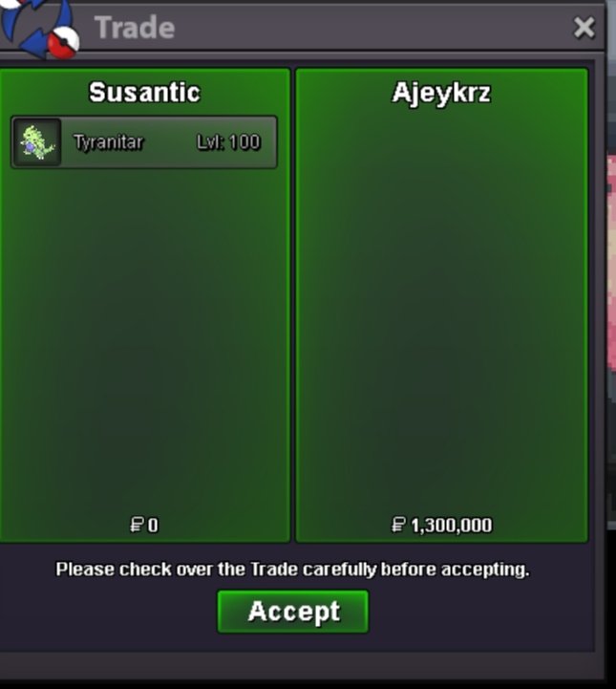Click Pokedollar icon beside 1,300,000
This screenshot has width=616, height=689.
(x=398, y=525)
